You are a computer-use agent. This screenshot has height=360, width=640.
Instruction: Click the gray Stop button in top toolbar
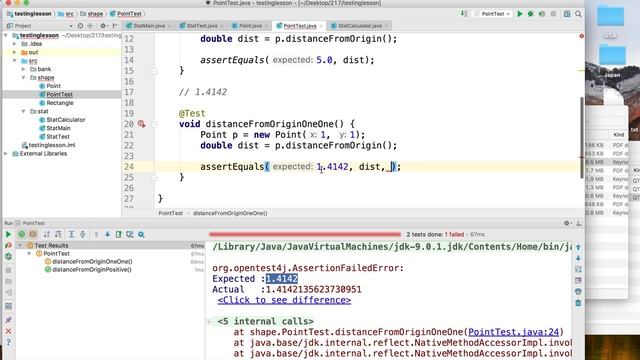point(553,14)
